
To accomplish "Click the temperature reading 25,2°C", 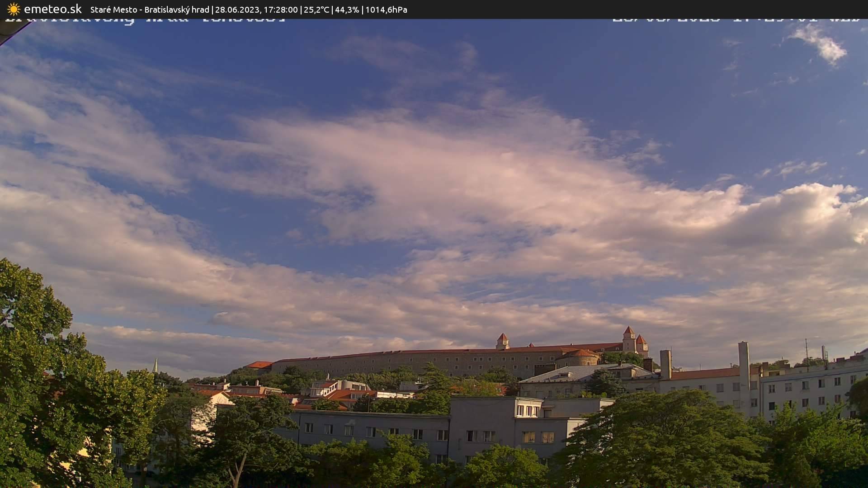I will pyautogui.click(x=316, y=9).
